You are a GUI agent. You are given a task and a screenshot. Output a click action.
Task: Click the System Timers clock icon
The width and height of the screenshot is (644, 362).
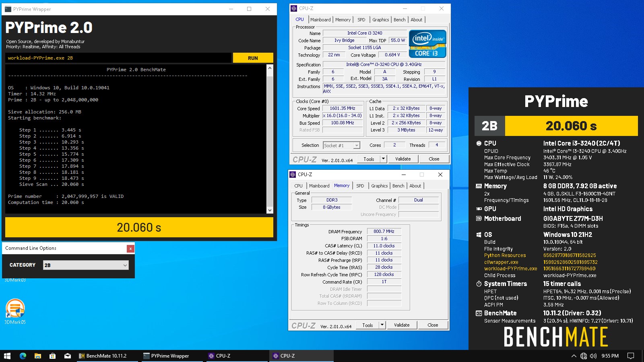pos(479,284)
